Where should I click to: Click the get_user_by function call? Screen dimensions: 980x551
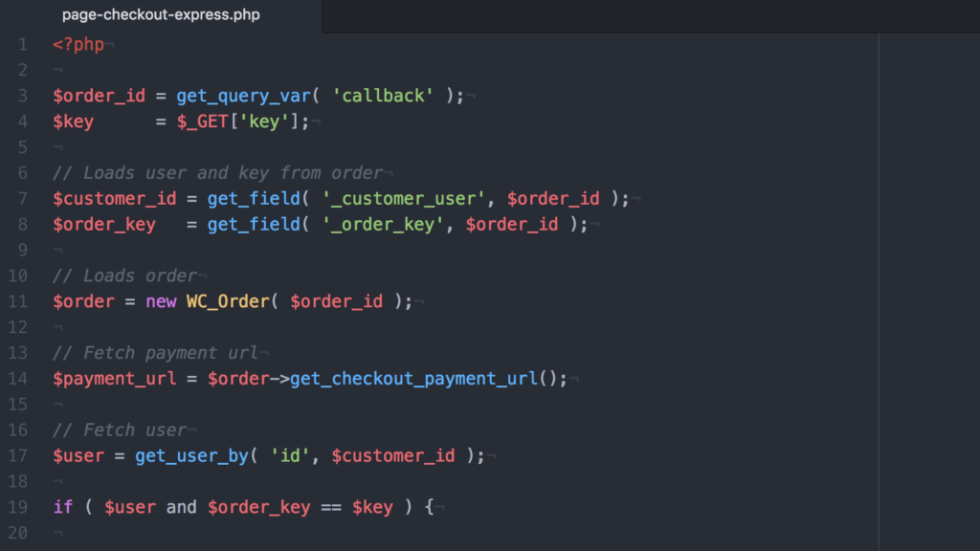pyautogui.click(x=191, y=455)
